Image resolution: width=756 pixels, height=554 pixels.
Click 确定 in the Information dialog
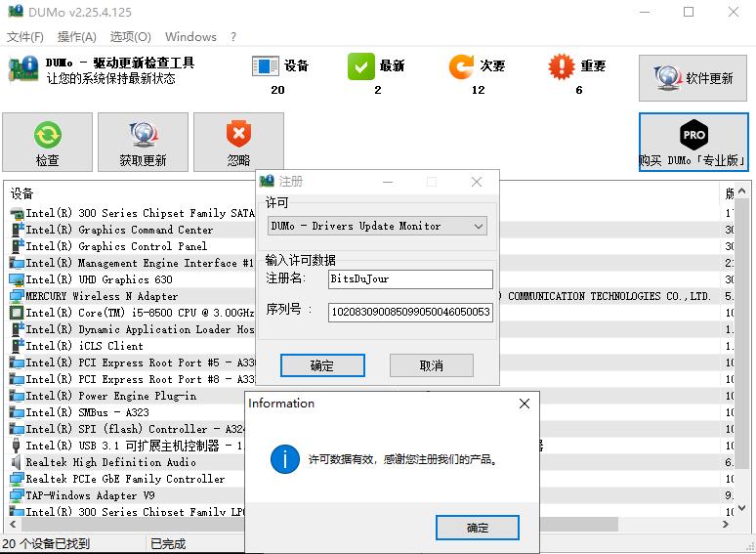coord(478,528)
